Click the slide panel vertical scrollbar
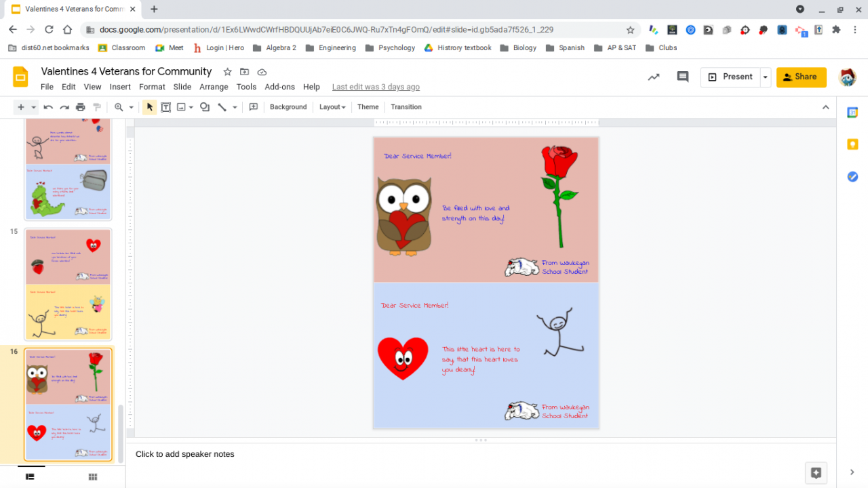Image resolution: width=868 pixels, height=488 pixels. point(121,434)
